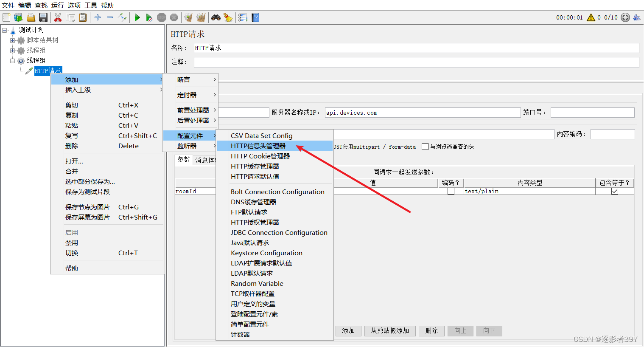The image size is (644, 347).
Task: Click the New test plan toolbar icon
Action: pyautogui.click(x=6, y=17)
